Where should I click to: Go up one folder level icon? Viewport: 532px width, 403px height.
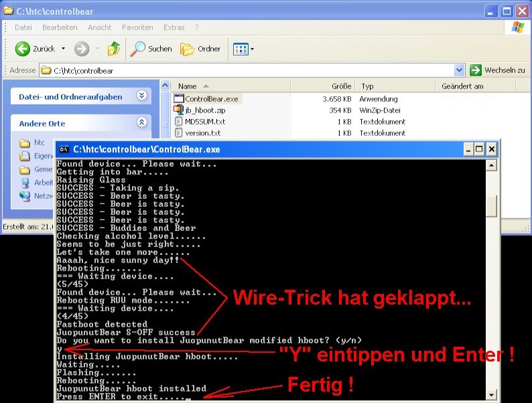coord(115,48)
